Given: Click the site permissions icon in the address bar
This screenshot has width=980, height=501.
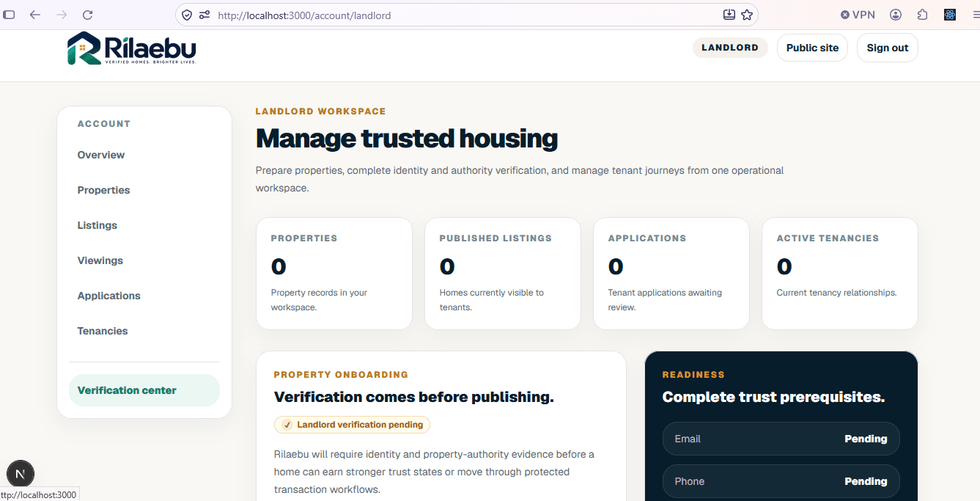Looking at the screenshot, I should point(205,15).
